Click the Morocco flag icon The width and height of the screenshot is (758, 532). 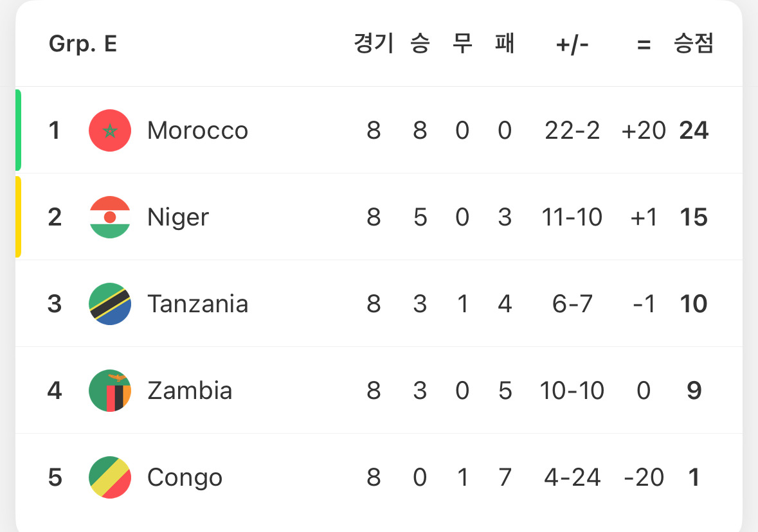110,130
